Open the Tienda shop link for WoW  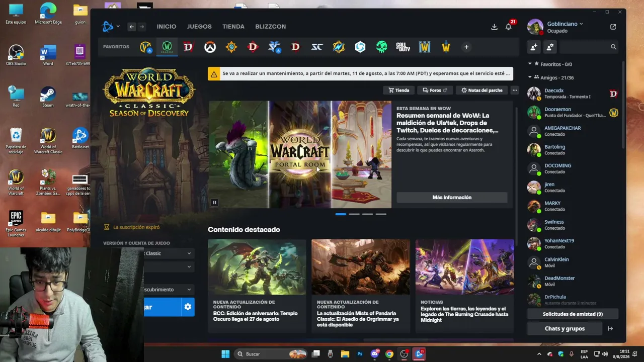pos(399,90)
